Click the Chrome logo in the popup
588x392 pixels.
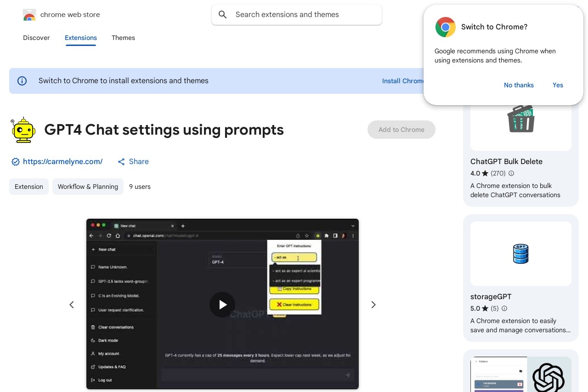pyautogui.click(x=446, y=27)
